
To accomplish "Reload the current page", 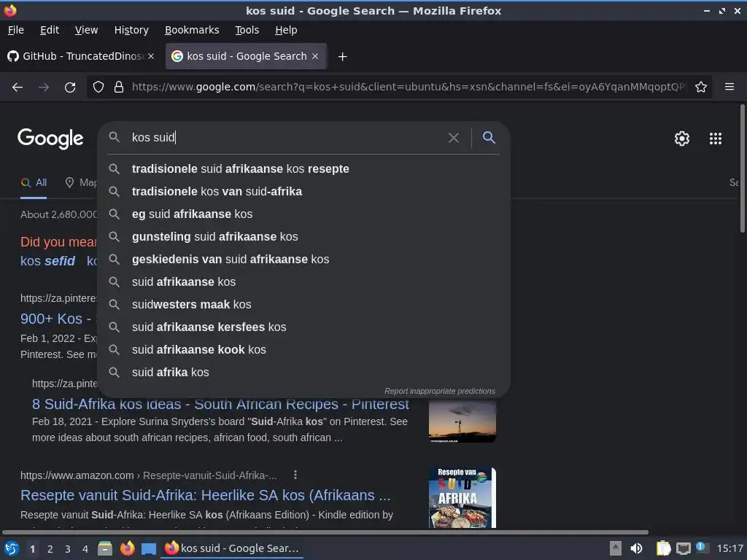I will tap(70, 87).
